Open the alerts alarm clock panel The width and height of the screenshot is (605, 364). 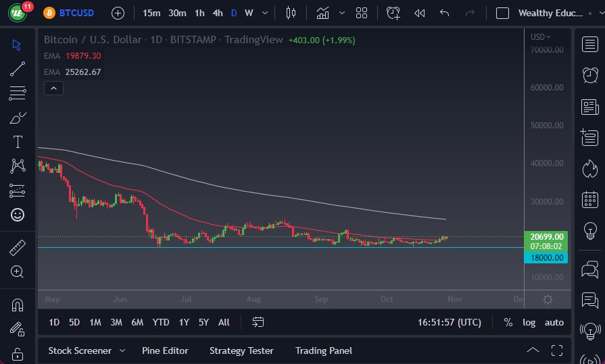click(589, 74)
